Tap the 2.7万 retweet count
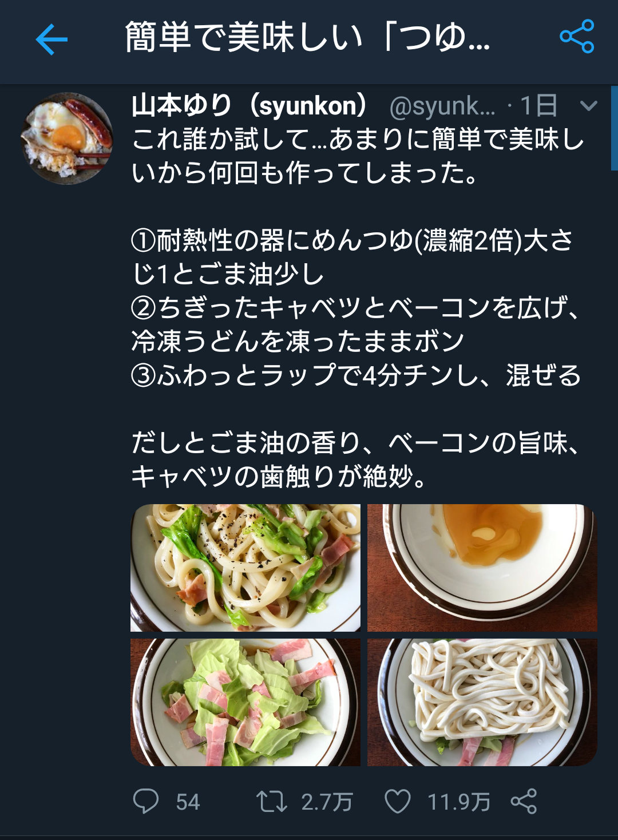 [x=327, y=802]
